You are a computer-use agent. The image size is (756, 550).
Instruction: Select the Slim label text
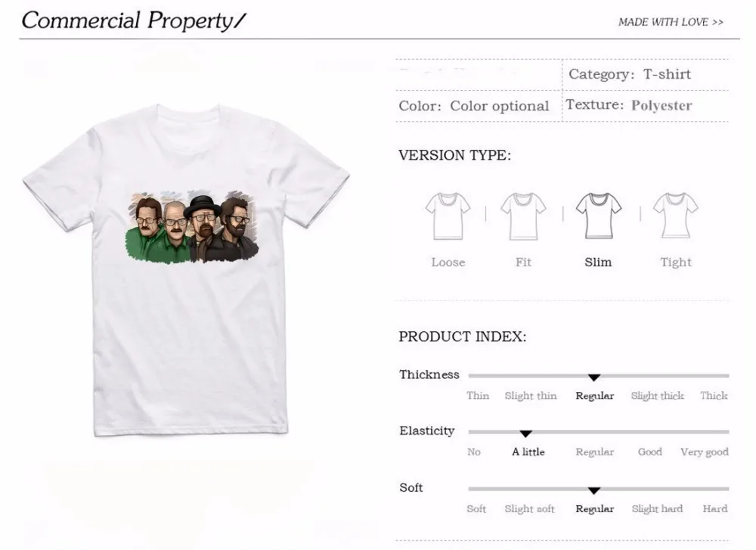(598, 262)
